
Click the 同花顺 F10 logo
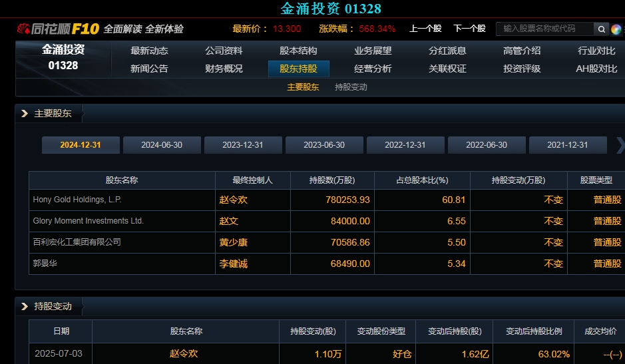[58, 29]
